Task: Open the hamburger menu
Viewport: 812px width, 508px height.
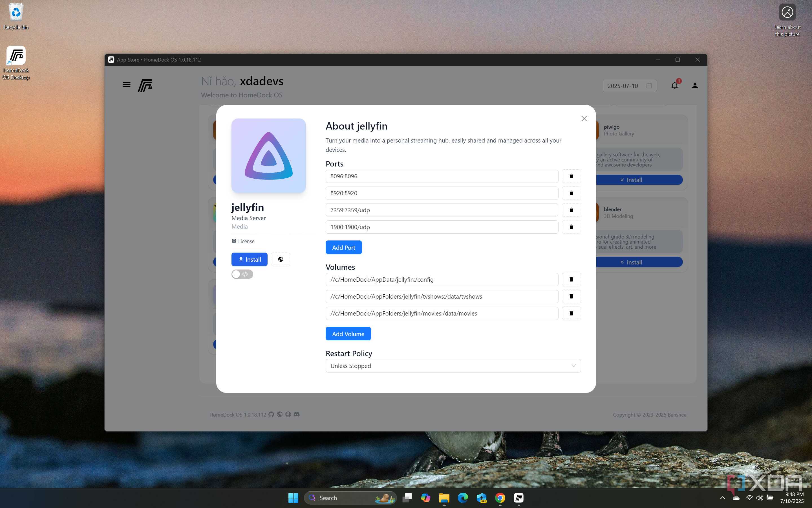Action: [x=127, y=84]
